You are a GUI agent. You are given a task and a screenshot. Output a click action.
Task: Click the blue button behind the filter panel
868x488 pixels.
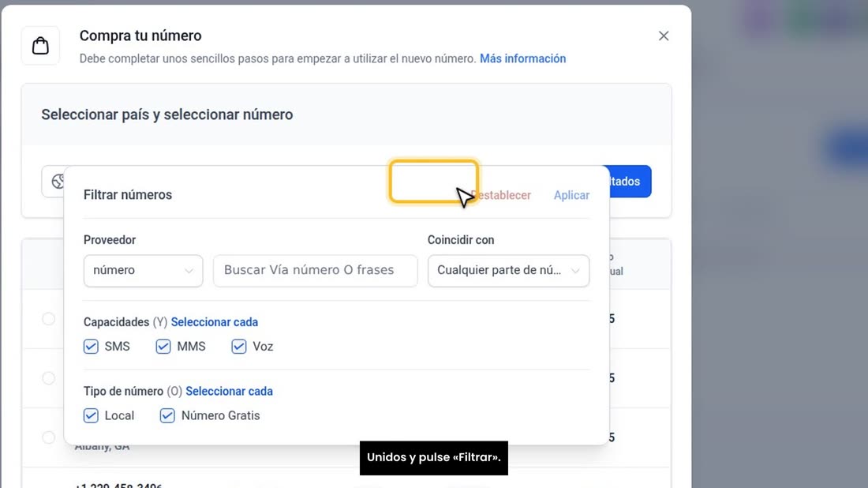[630, 181]
